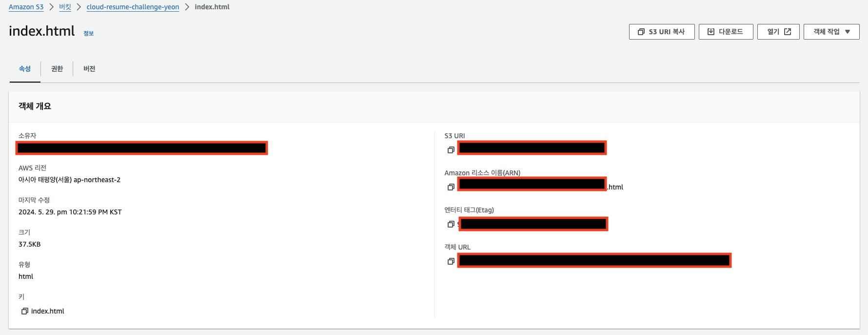
Task: Switch to the 권한 tab
Action: pyautogui.click(x=57, y=69)
